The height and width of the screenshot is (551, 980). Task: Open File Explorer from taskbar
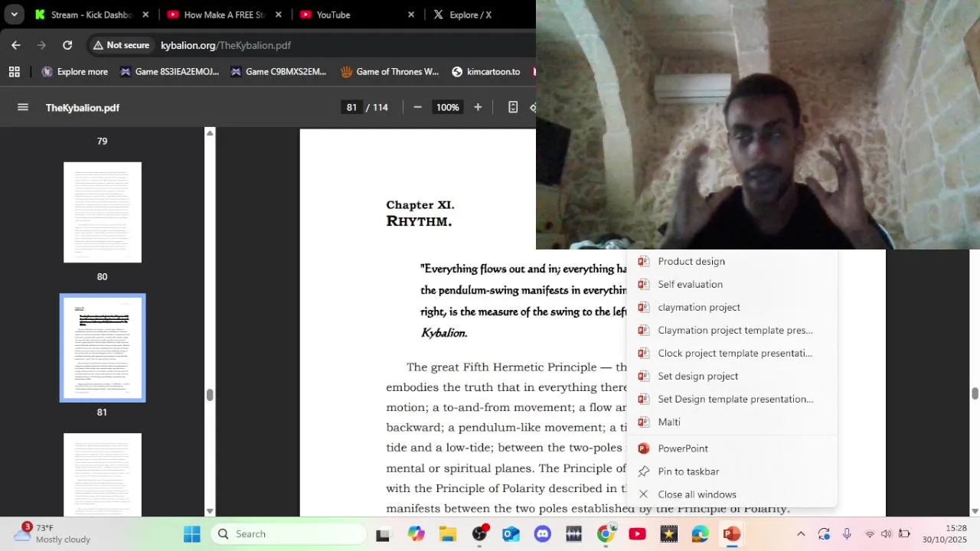(448, 534)
